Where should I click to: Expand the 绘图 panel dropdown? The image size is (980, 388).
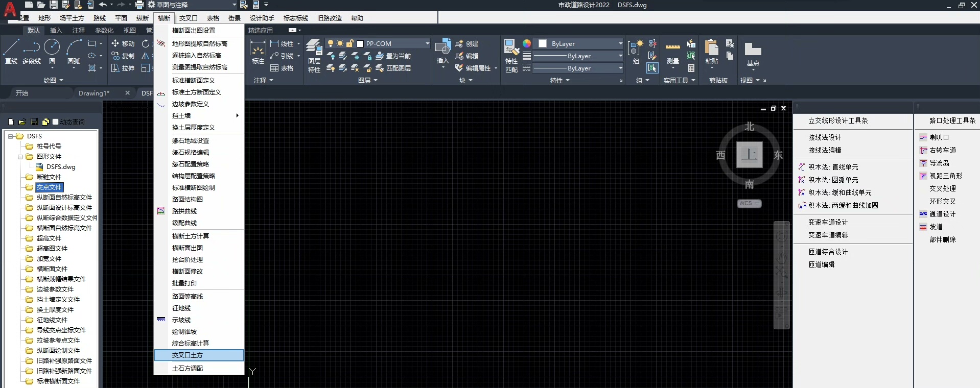53,80
